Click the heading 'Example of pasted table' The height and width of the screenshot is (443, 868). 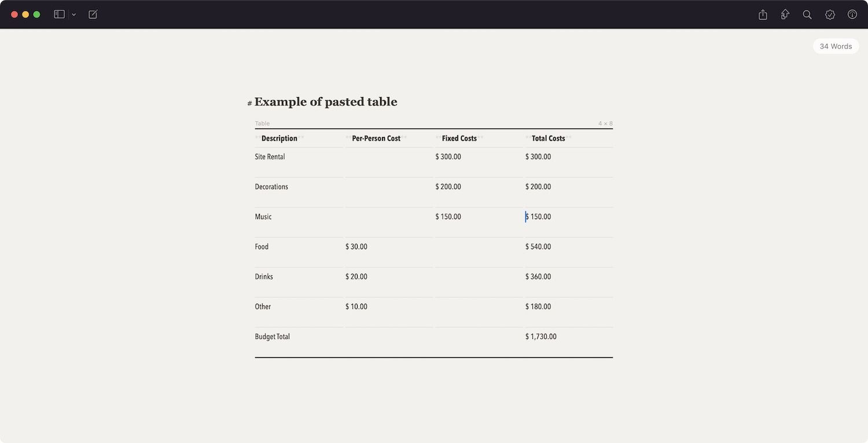[326, 102]
